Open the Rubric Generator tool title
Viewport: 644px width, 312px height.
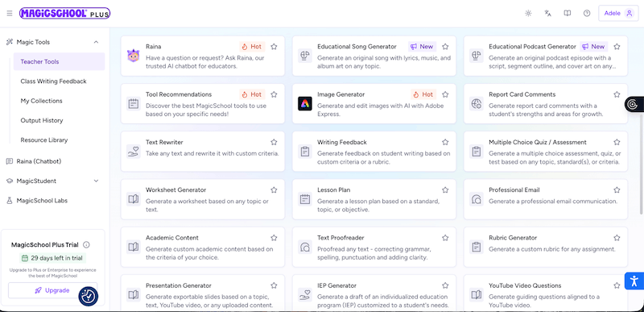coord(513,238)
